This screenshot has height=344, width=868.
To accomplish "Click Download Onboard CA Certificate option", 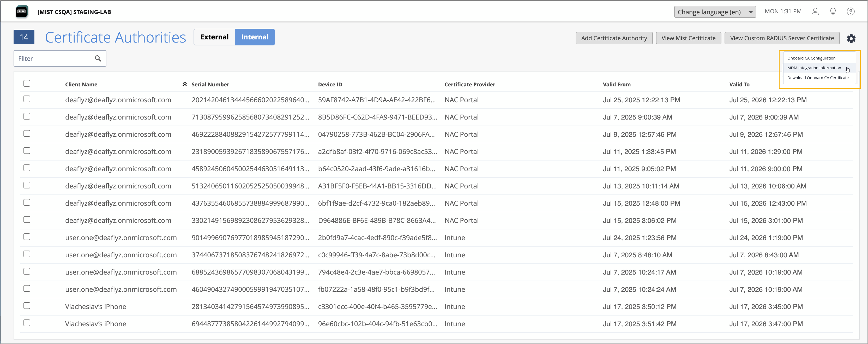I will [817, 78].
